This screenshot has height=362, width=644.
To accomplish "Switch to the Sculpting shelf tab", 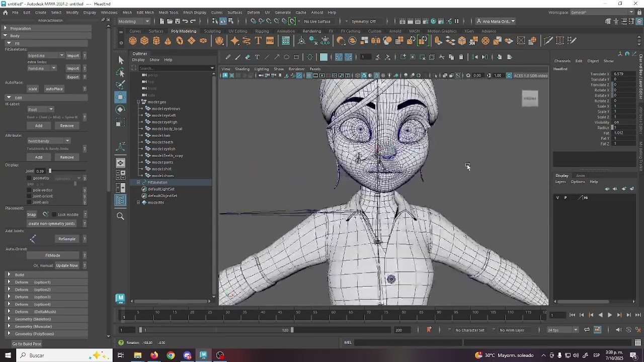I will coord(212,31).
